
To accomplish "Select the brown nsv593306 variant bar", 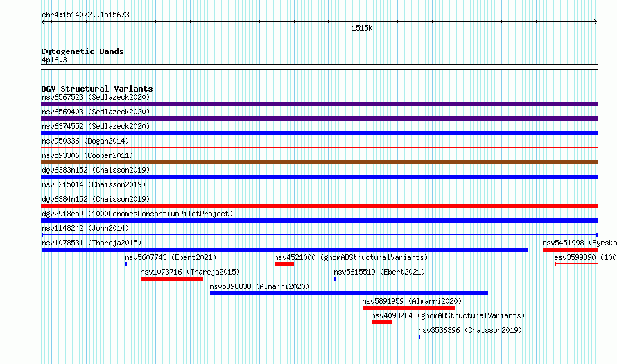I will click(319, 162).
